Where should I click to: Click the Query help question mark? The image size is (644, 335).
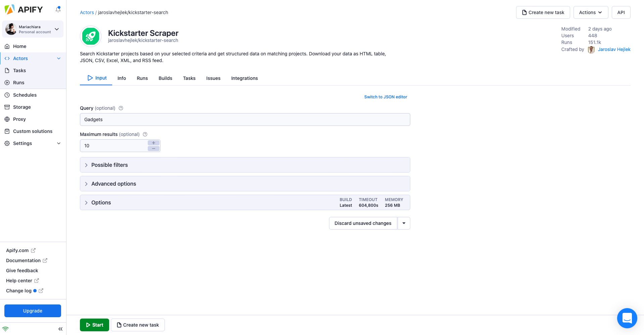(121, 108)
